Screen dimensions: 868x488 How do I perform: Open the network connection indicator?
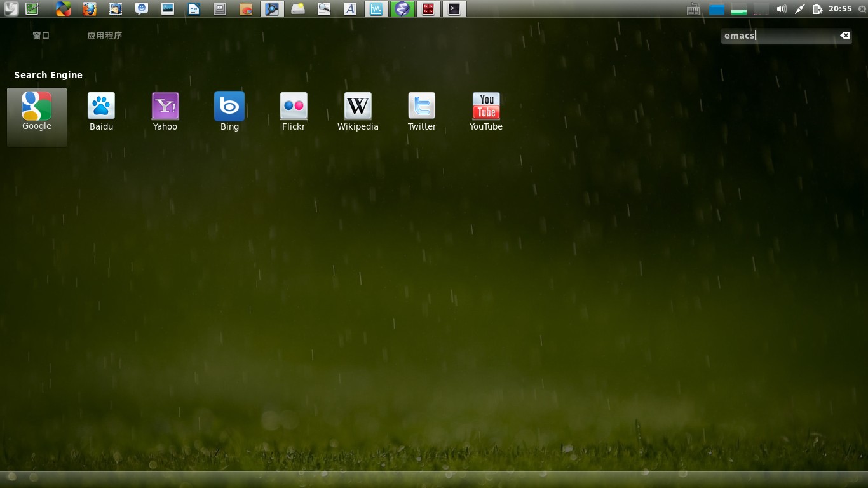799,9
